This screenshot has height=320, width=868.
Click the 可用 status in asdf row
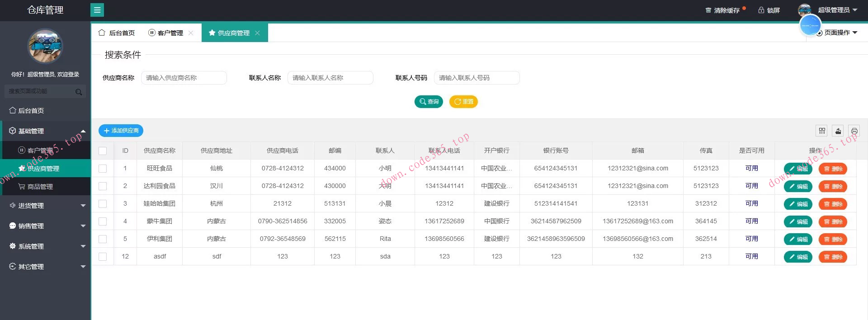pyautogui.click(x=751, y=257)
